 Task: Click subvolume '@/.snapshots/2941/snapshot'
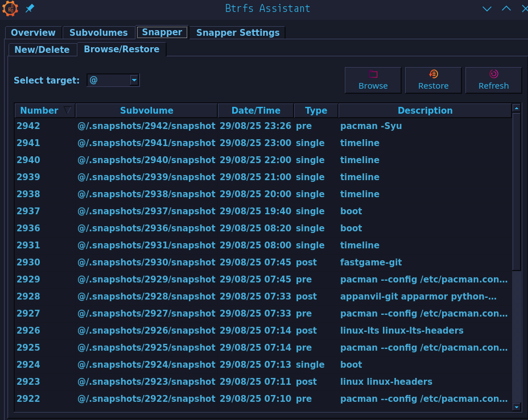[x=146, y=143]
